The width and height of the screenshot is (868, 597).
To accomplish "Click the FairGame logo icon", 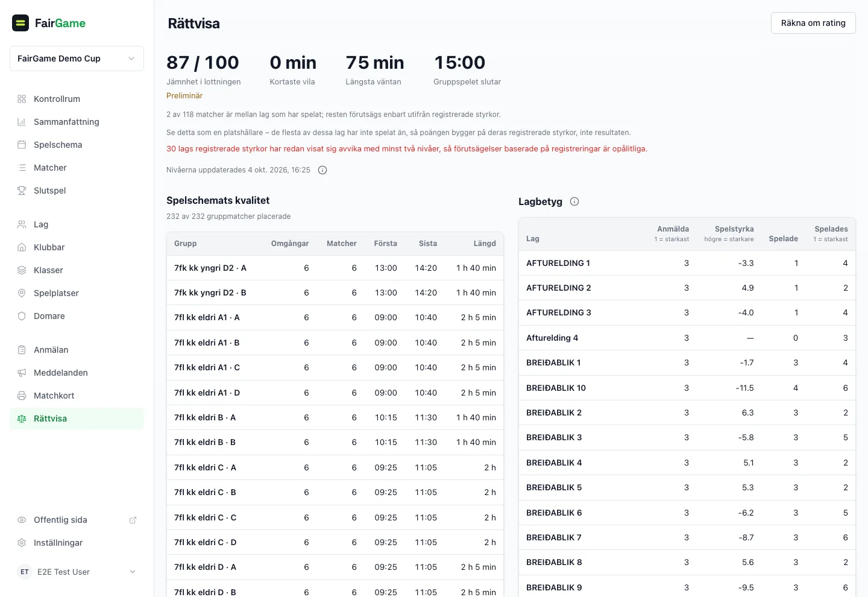I will (x=20, y=23).
